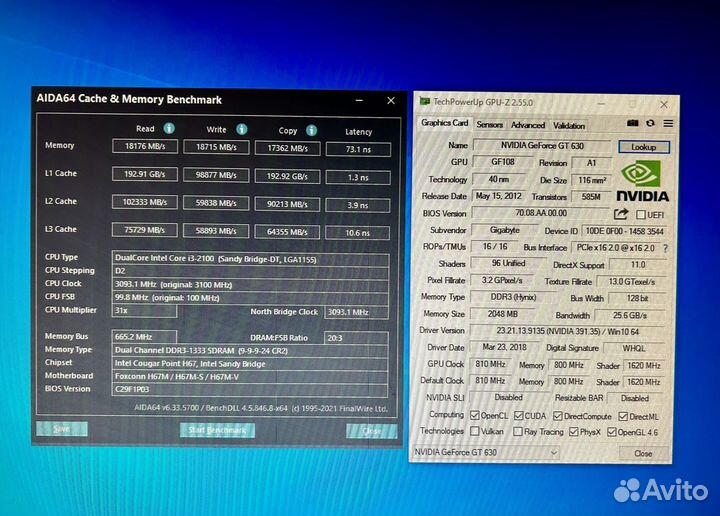The width and height of the screenshot is (720, 516).
Task: Toggle the DirectML checkbox
Action: pos(623,416)
